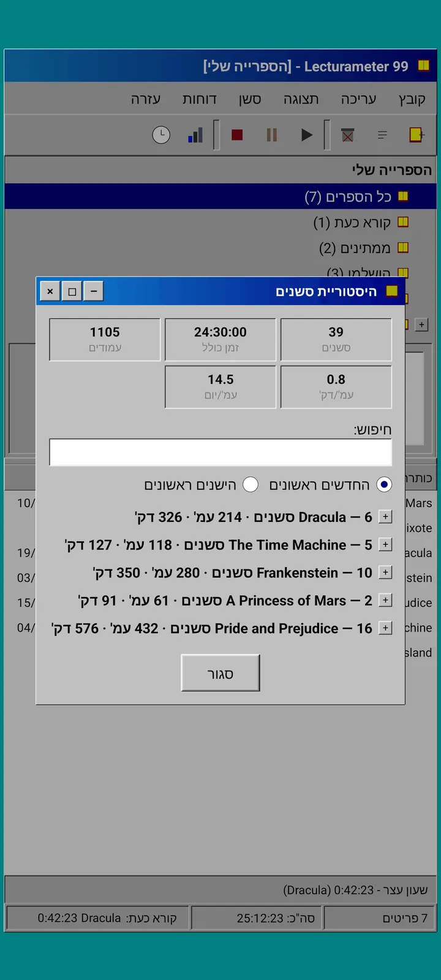
Task: Select הישנים ראשונים sort option
Action: click(251, 484)
